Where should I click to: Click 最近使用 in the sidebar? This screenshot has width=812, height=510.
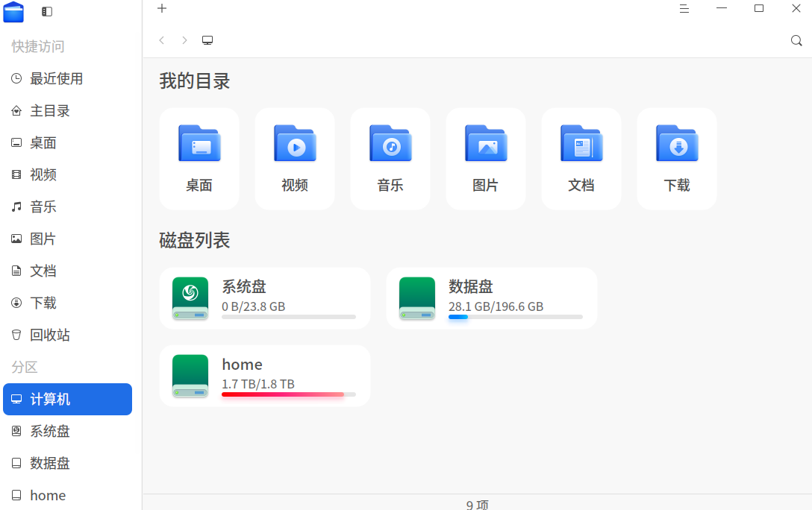point(67,78)
